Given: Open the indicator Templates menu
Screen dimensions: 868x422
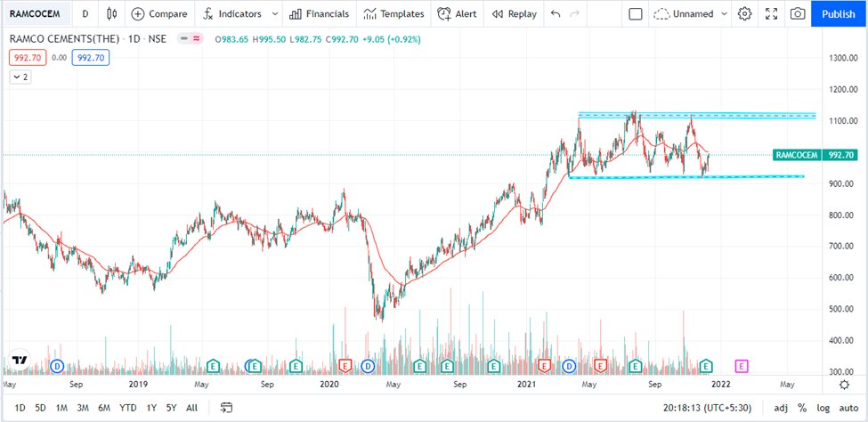Looking at the screenshot, I should 393,14.
